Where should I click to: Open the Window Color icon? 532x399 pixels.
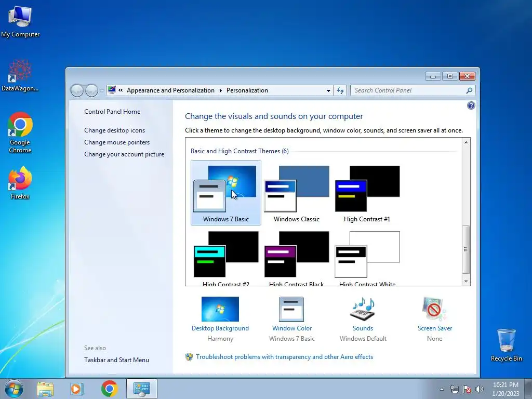point(291,309)
